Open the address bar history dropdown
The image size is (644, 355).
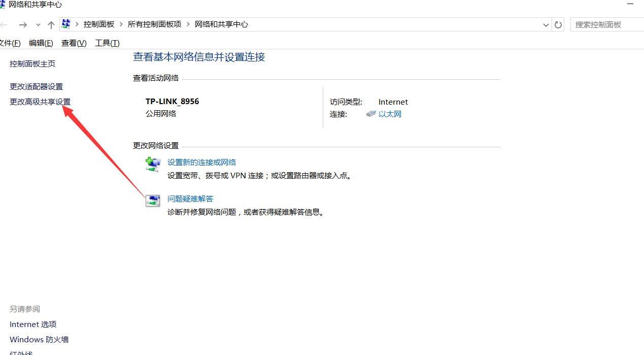click(x=546, y=24)
